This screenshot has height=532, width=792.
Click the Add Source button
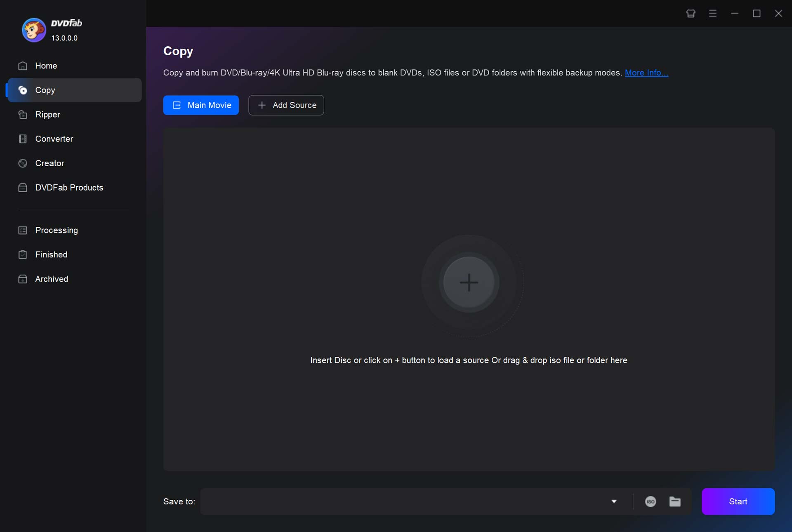(286, 105)
